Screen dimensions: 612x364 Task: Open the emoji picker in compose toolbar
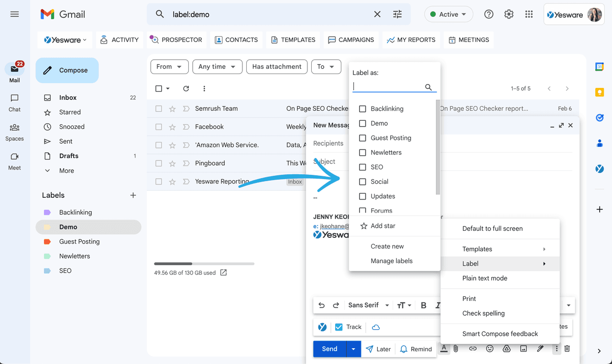[490, 349]
